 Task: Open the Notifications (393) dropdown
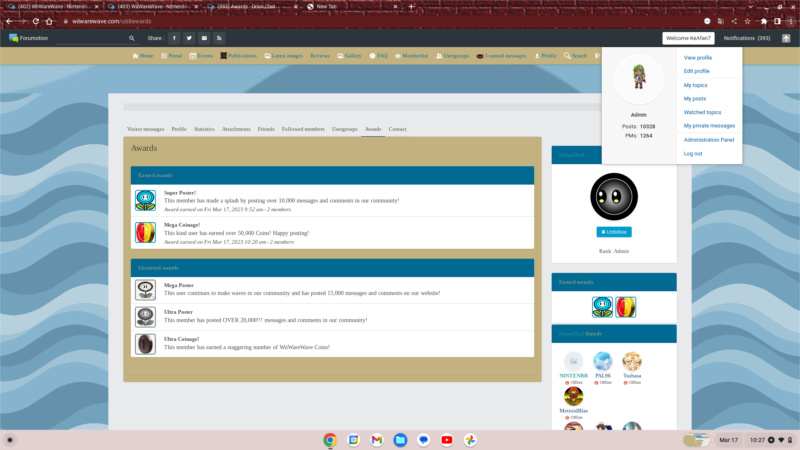746,38
